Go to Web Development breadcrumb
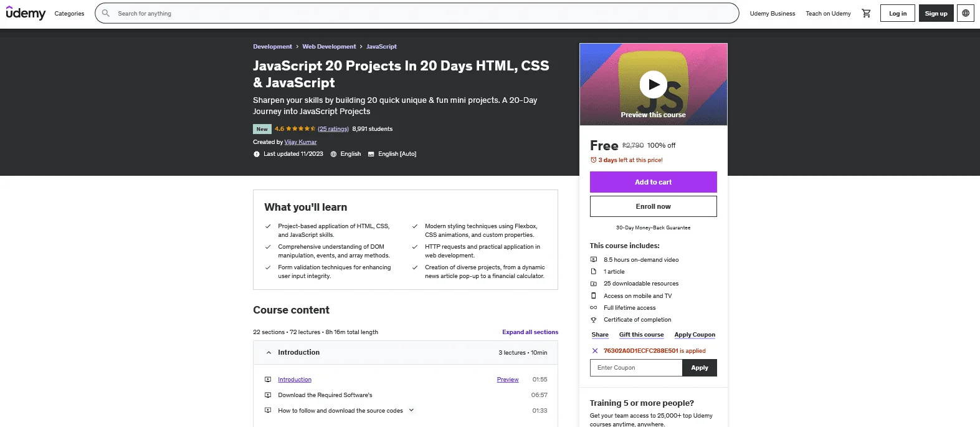The width and height of the screenshot is (980, 427). point(329,47)
